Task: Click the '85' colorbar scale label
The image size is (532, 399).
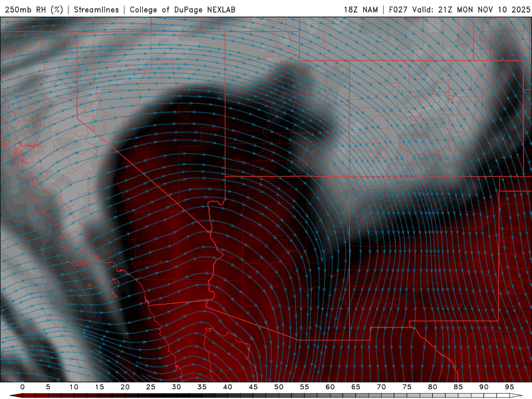Action: coord(458,387)
